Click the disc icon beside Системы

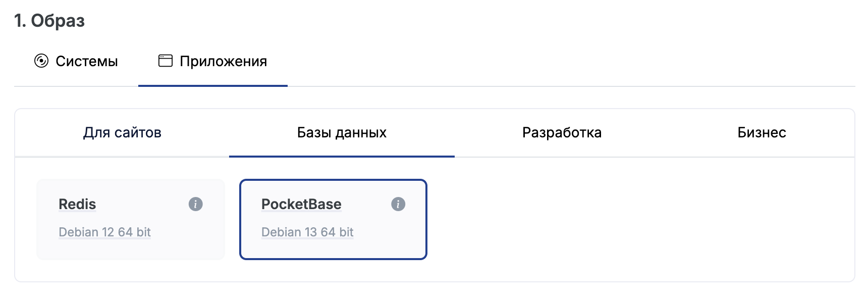41,61
